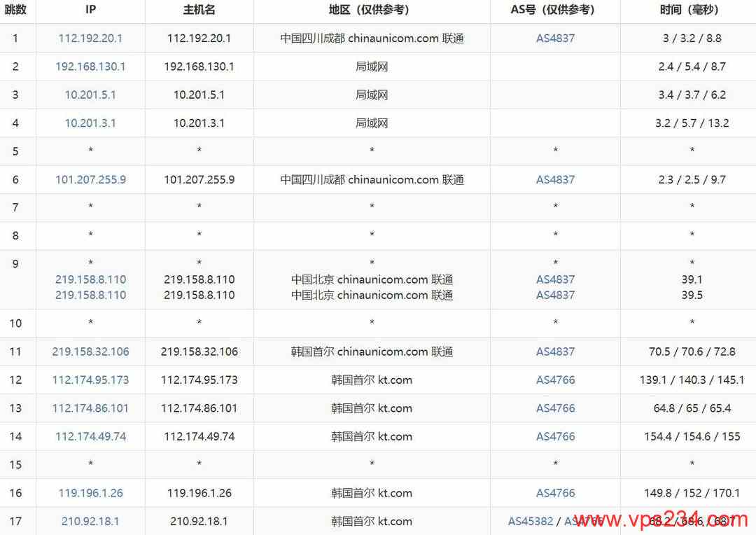Viewport: 756px width, 535px height.
Task: Click 局域网 region in hop 4 row
Action: [x=372, y=123]
